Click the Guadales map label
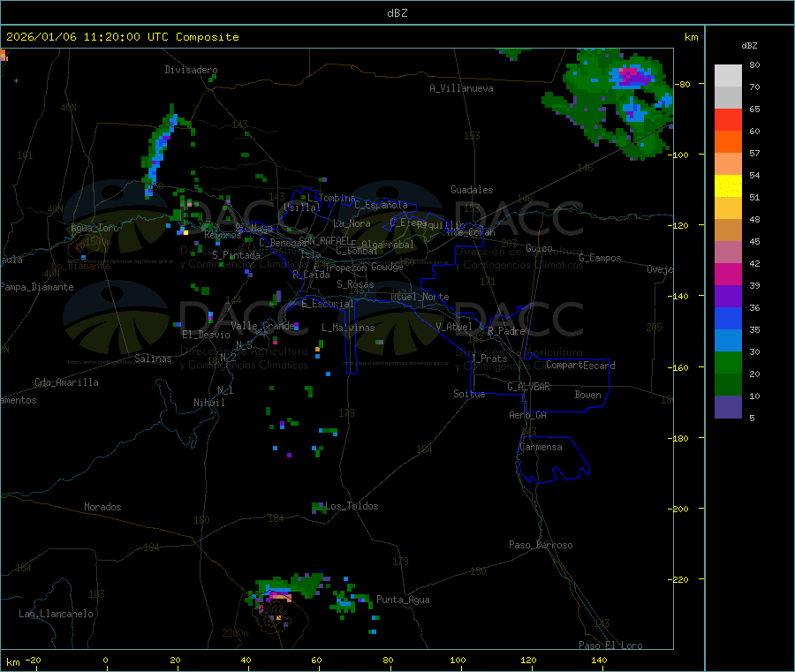795x672 pixels. tap(472, 190)
